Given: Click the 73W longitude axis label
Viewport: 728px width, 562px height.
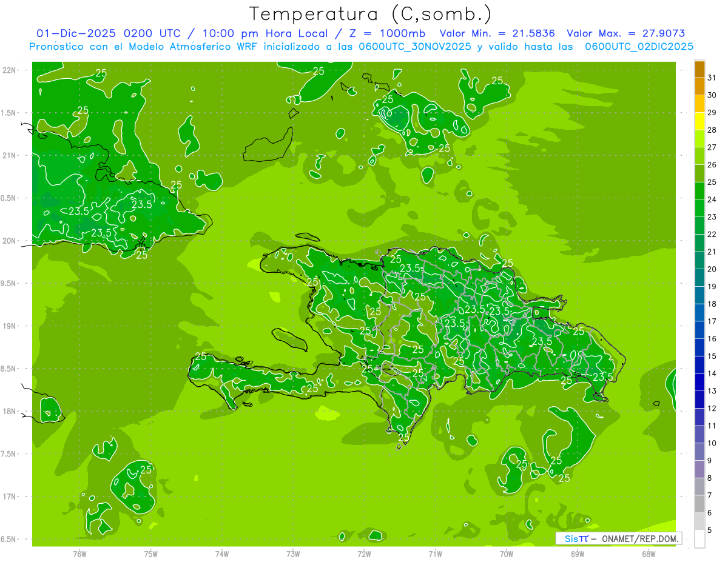Looking at the screenshot, I should [293, 554].
